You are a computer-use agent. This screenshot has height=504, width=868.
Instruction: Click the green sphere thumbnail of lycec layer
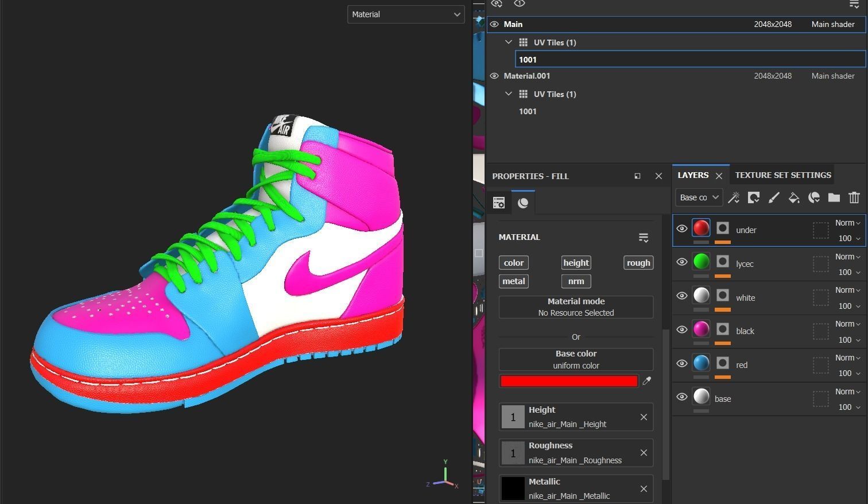tap(701, 262)
